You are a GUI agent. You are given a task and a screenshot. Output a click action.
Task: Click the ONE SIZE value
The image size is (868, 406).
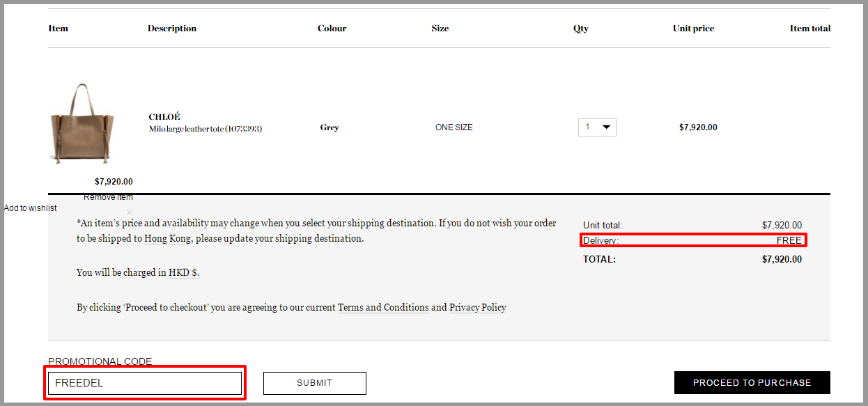(x=454, y=127)
